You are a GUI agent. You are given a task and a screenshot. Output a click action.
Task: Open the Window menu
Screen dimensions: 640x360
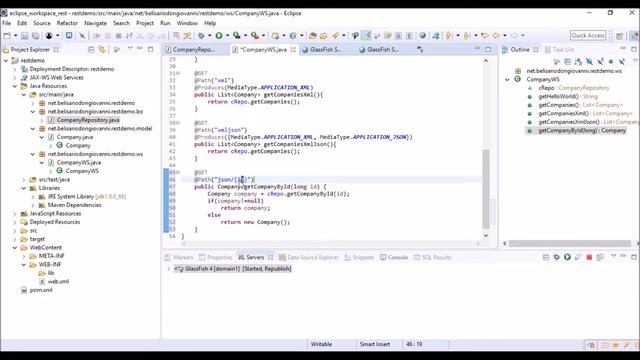[187, 23]
